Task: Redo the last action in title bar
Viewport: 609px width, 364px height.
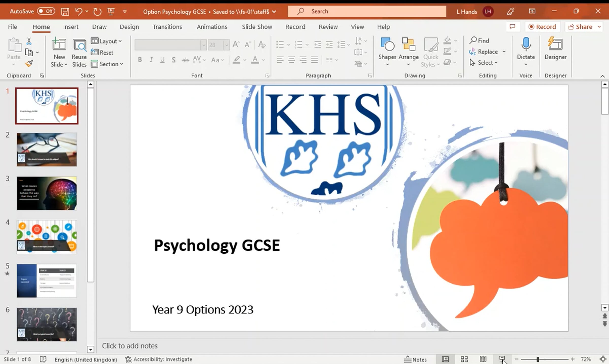Action: [97, 11]
